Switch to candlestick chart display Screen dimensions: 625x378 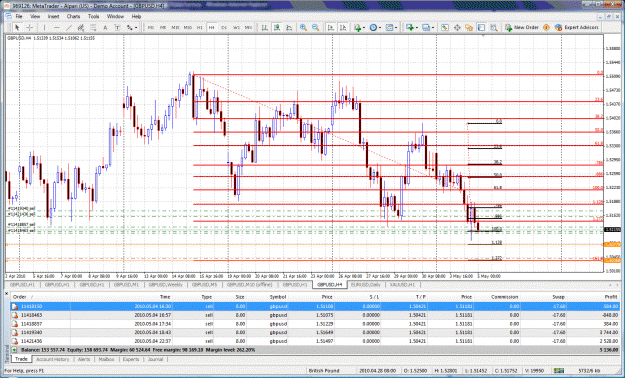point(277,28)
